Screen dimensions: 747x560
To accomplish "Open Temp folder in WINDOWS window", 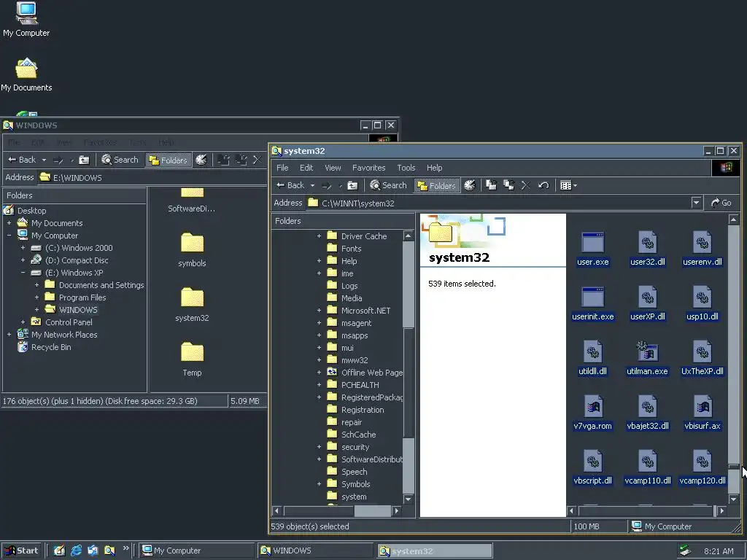I will 192,359.
